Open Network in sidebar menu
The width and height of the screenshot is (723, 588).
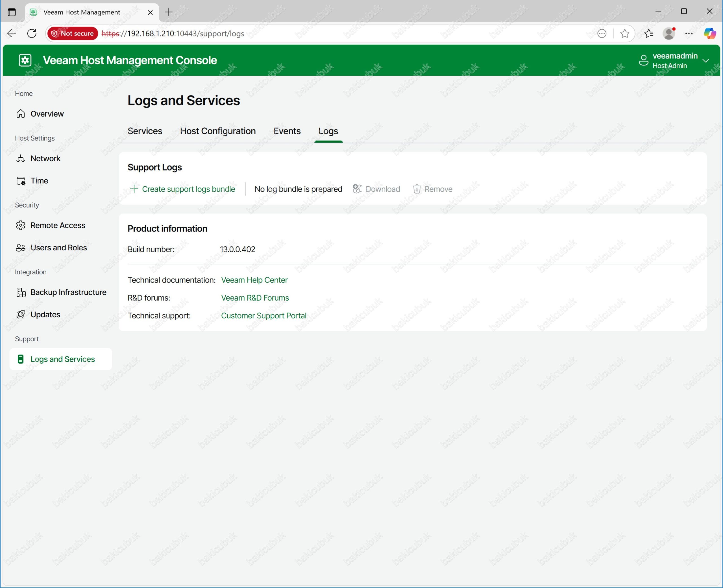45,159
